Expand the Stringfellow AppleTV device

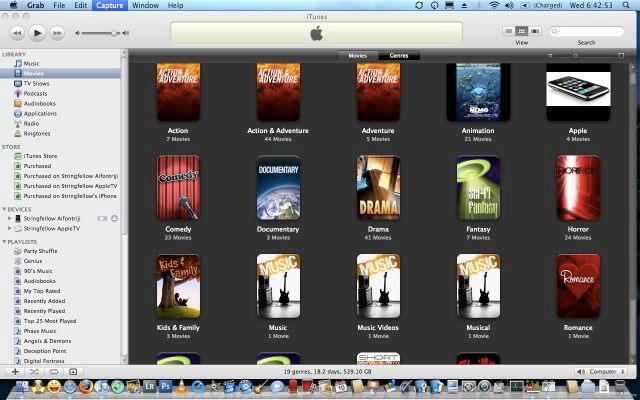pyautogui.click(x=10, y=228)
